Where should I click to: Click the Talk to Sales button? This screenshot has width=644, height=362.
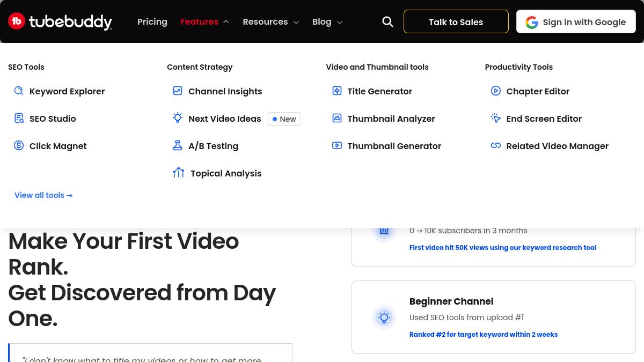point(456,21)
